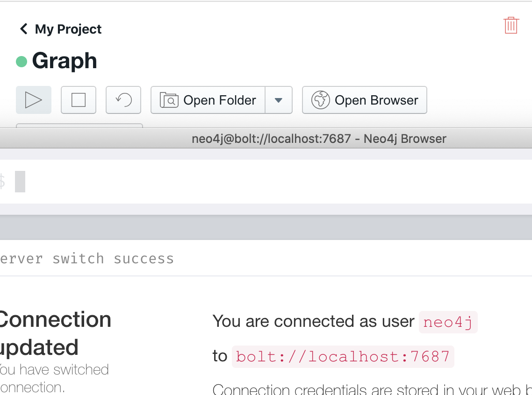The height and width of the screenshot is (395, 532).
Task: Stop the Graph database with square button
Action: [79, 100]
